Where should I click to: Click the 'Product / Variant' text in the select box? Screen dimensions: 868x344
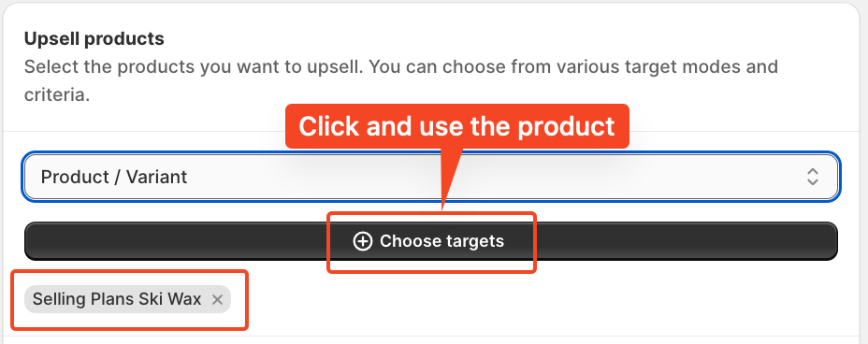(114, 177)
